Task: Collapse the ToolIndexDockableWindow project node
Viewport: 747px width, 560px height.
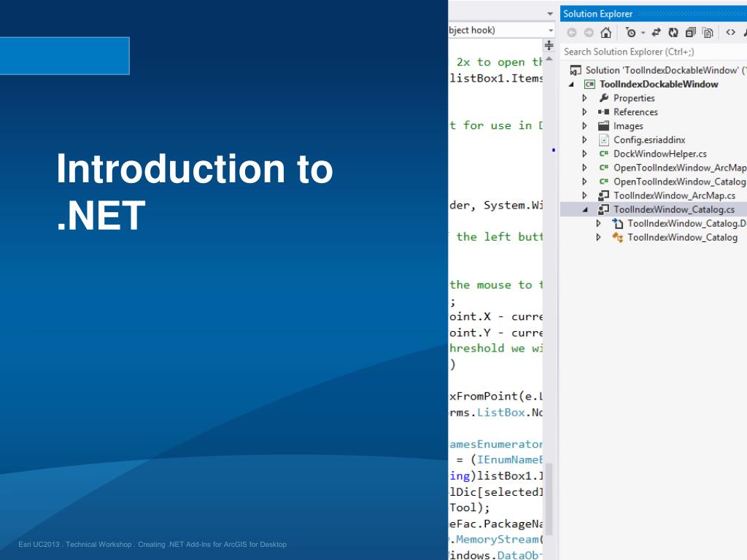Action: (571, 85)
